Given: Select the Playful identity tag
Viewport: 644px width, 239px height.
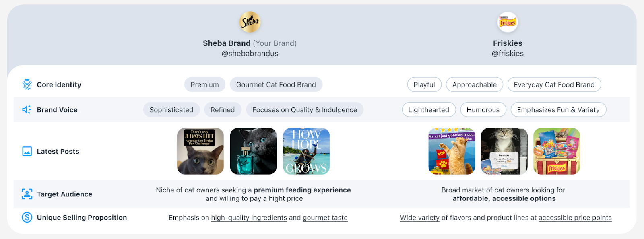Looking at the screenshot, I should (x=424, y=84).
